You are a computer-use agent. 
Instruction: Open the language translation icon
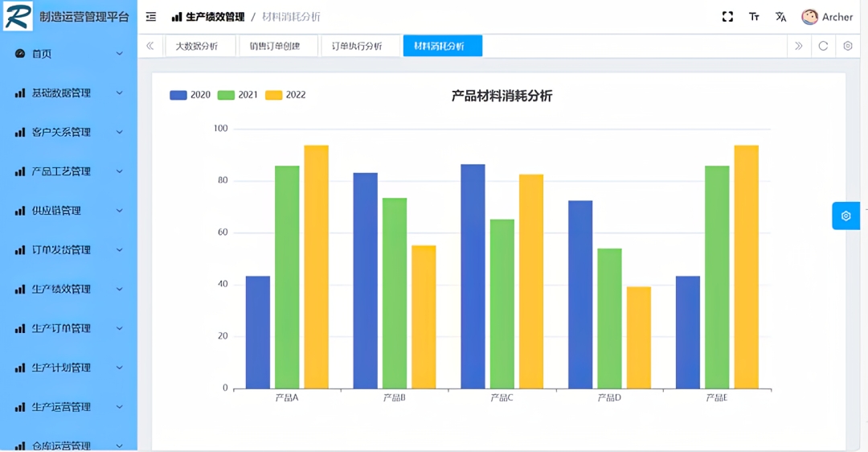780,17
